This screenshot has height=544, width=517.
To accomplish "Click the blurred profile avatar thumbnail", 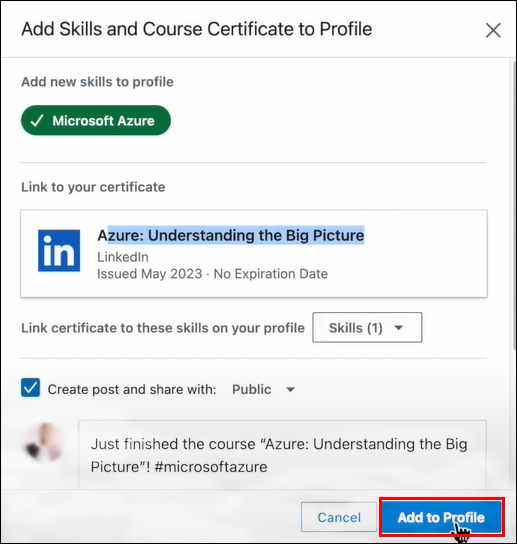I will pyautogui.click(x=44, y=442).
